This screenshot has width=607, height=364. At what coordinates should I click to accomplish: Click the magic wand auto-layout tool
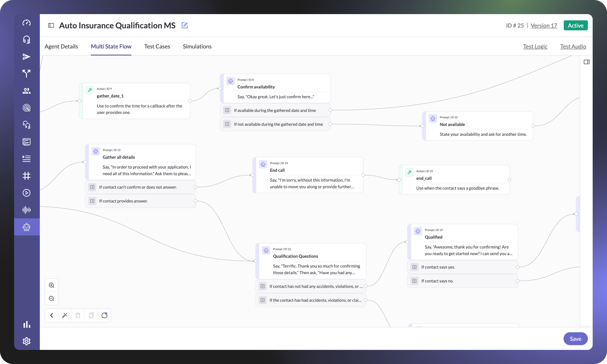tap(65, 315)
